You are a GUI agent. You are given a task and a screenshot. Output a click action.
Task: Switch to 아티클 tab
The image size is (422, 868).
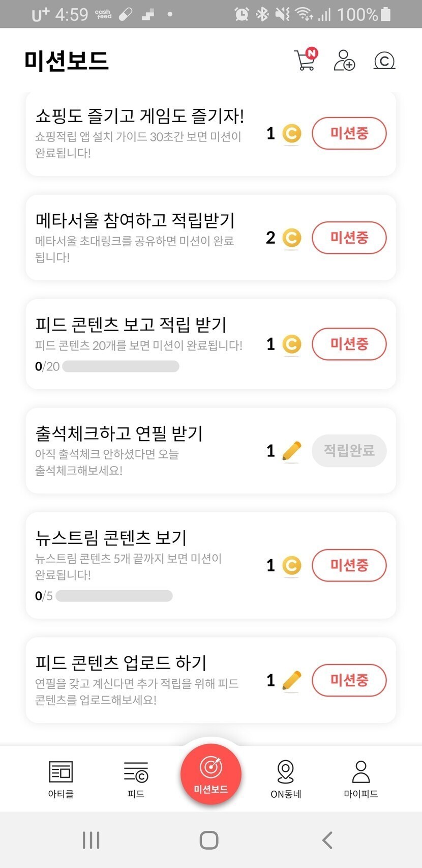61,778
